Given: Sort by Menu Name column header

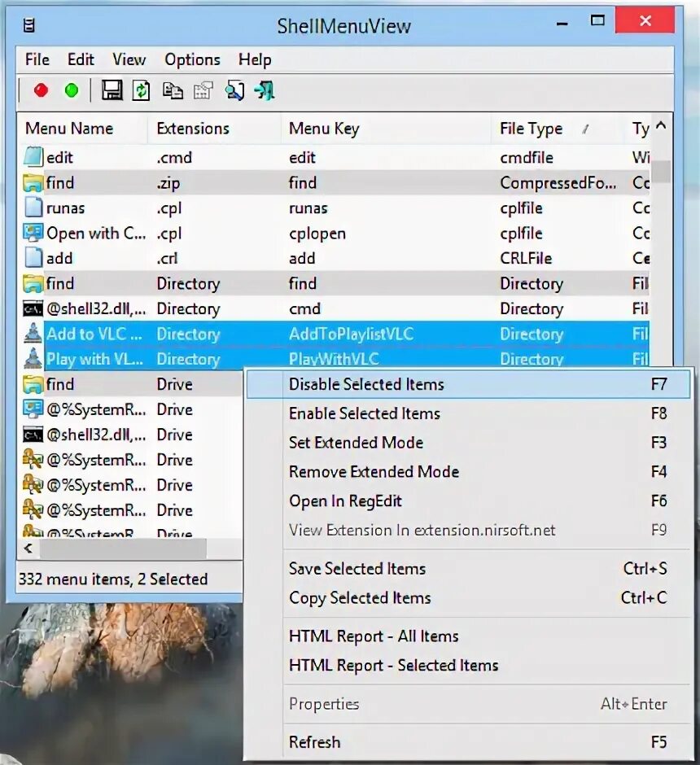Looking at the screenshot, I should click(83, 129).
